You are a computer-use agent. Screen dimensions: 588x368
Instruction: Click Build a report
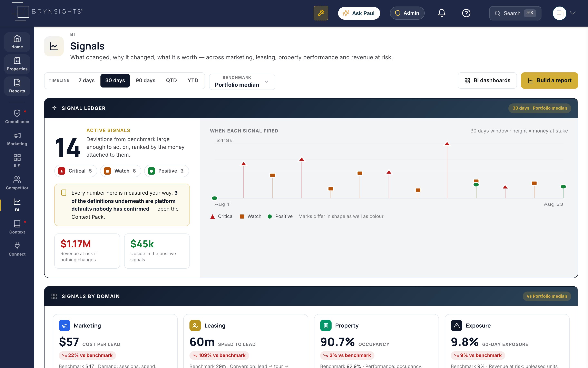(x=549, y=81)
